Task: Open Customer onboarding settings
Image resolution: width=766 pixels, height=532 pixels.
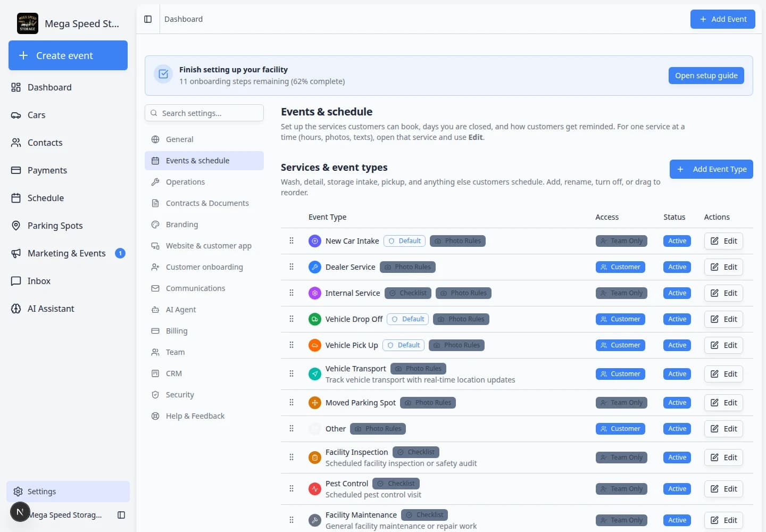Action: pos(204,267)
